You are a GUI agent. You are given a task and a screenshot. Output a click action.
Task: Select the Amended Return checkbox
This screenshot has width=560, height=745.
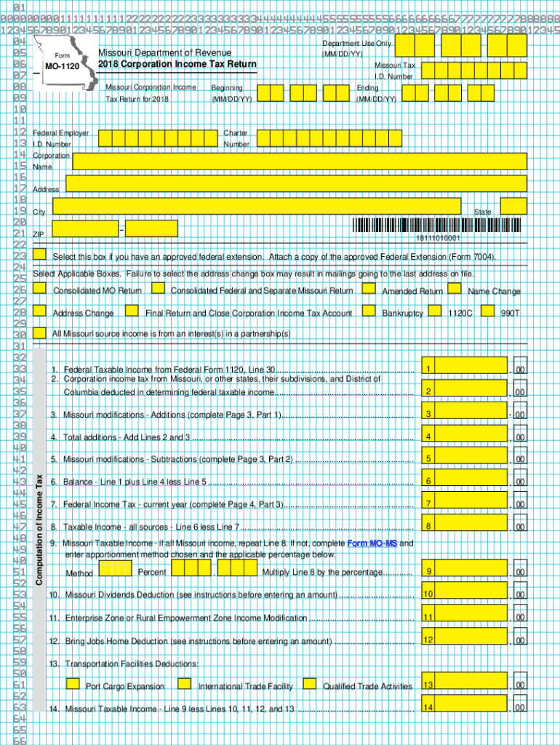click(368, 289)
